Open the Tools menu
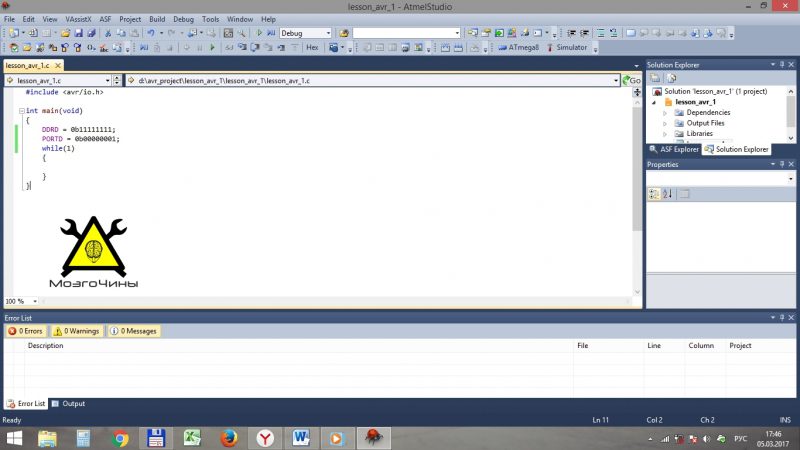This screenshot has height=450, width=800. [x=210, y=19]
